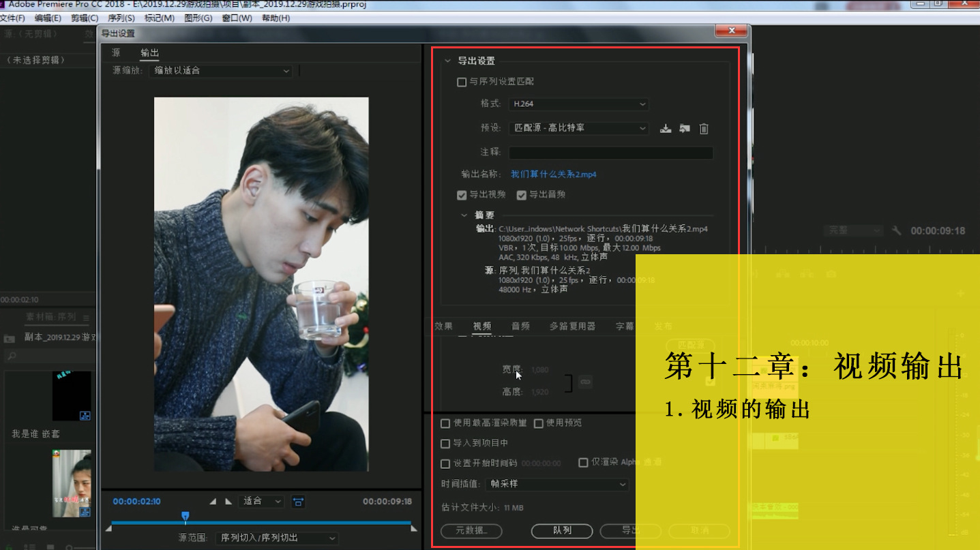The width and height of the screenshot is (980, 550).
Task: Click the blue timecode 00:00:02:10
Action: click(x=137, y=502)
